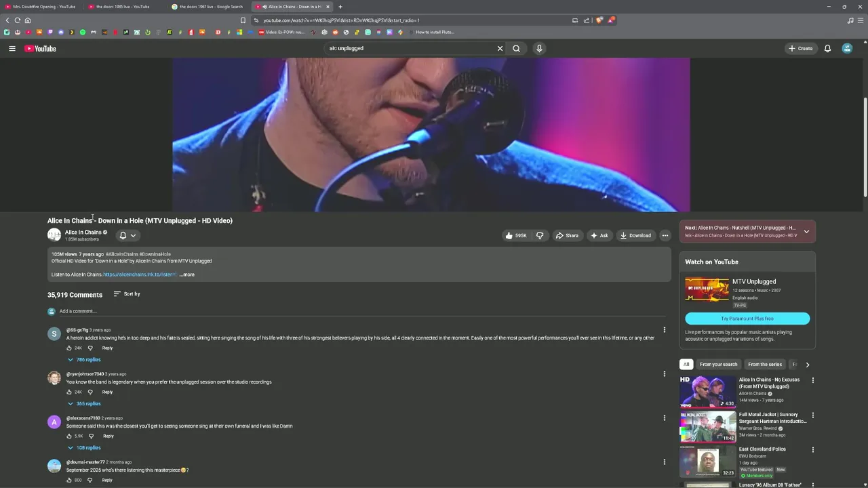
Task: Dislike the @alexsosna7180 comment
Action: pos(91,436)
